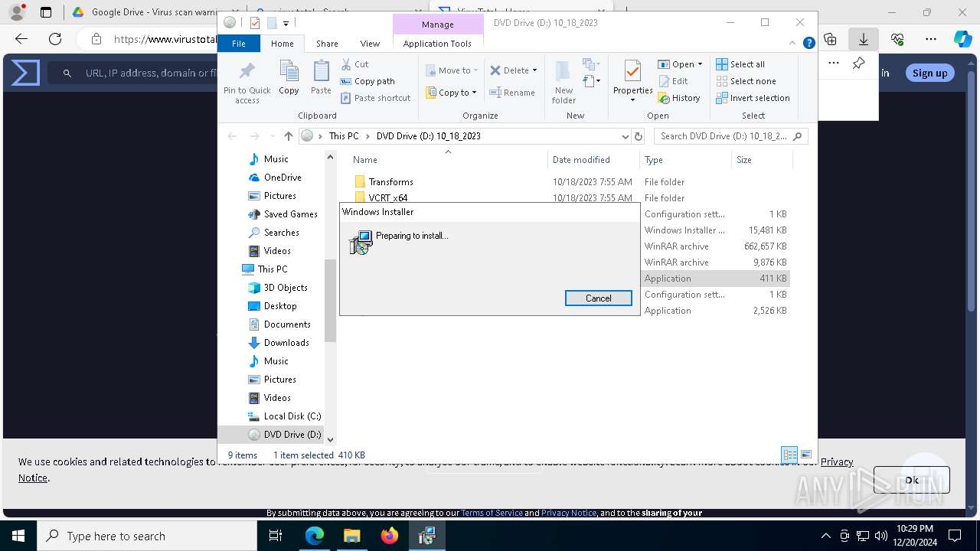This screenshot has width=980, height=551.
Task: Click Cut in Clipboard group
Action: point(354,64)
